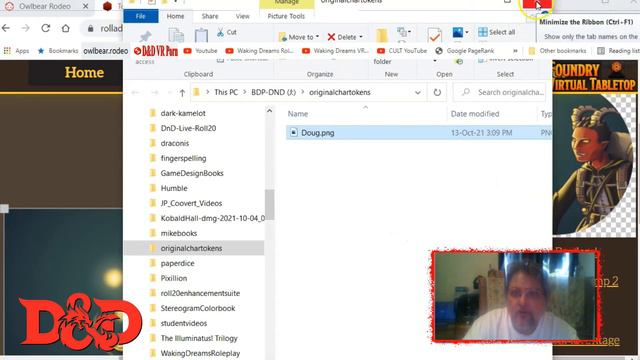Open the Youtube bookmark

click(200, 51)
